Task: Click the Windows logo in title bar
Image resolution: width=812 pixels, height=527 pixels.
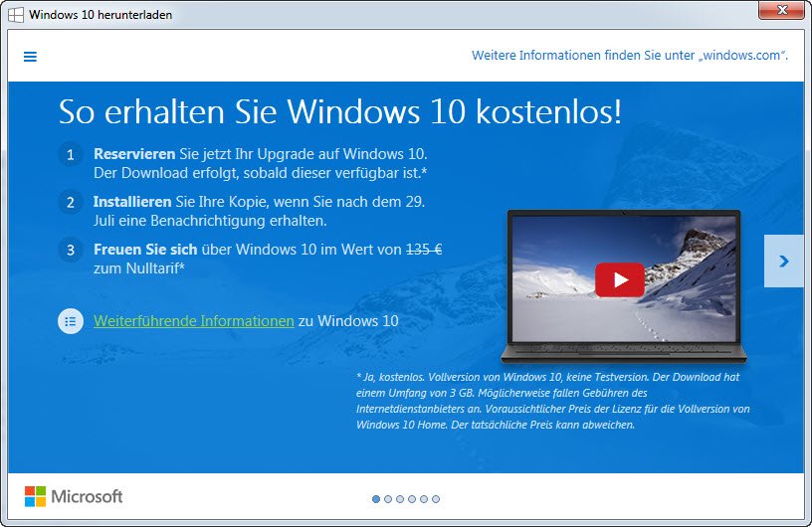Action: [x=16, y=15]
